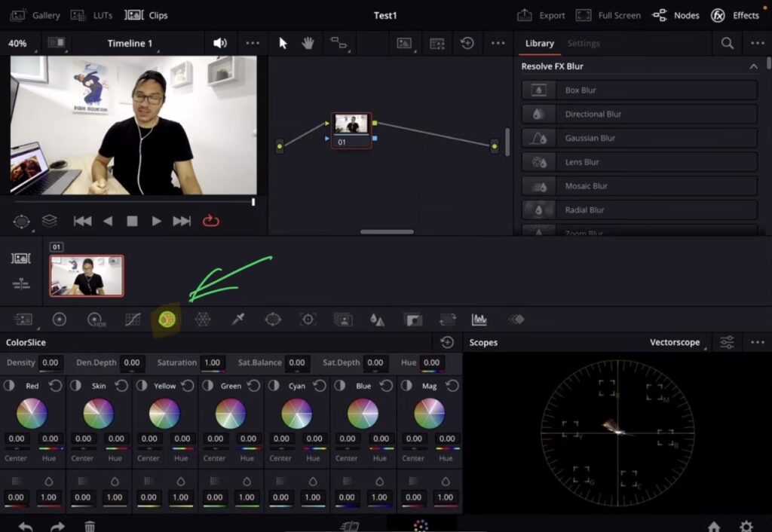The height and width of the screenshot is (532, 772).
Task: Toggle the mute audio button
Action: point(218,43)
